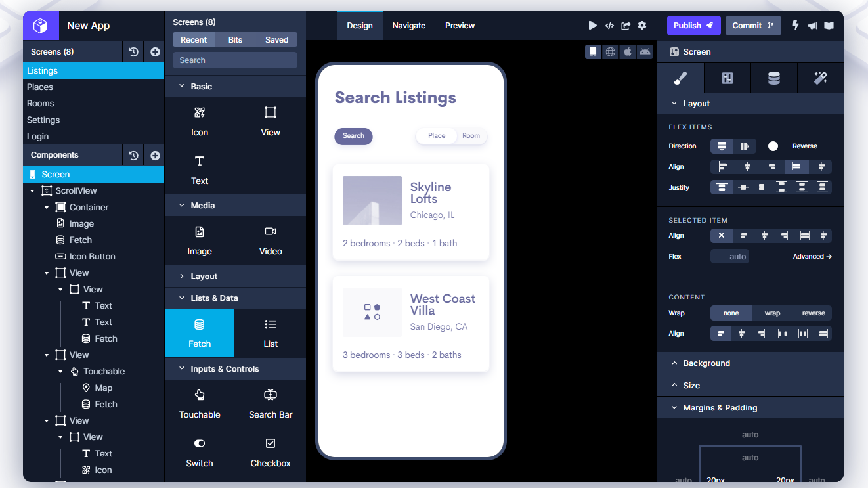This screenshot has width=868, height=488.
Task: Open the Recent bits tab
Action: coord(194,40)
